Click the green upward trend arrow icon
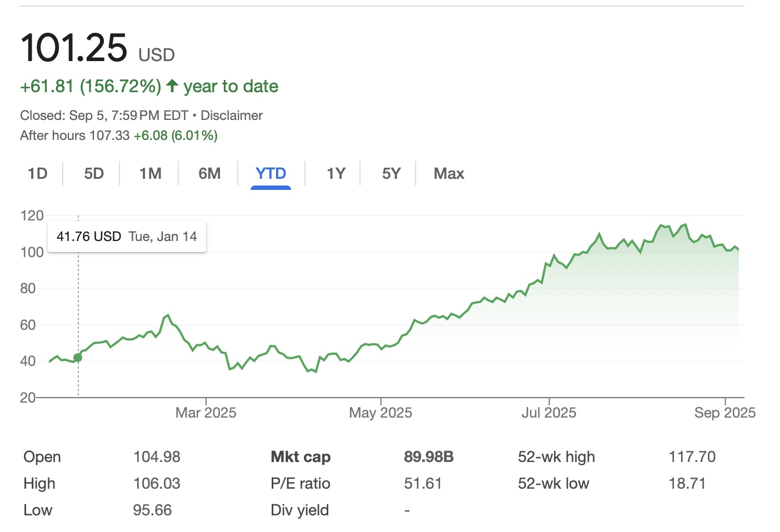Viewport: 780px width, 532px height. pyautogui.click(x=172, y=86)
